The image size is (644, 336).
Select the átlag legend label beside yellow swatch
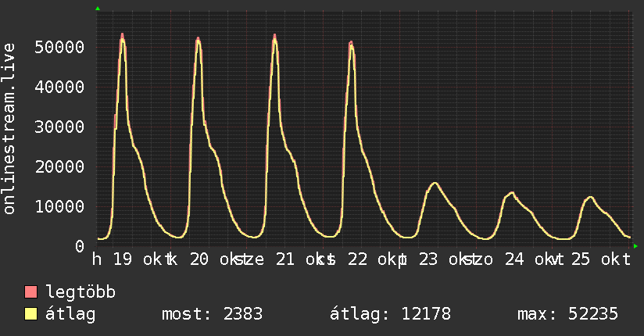[x=70, y=314]
